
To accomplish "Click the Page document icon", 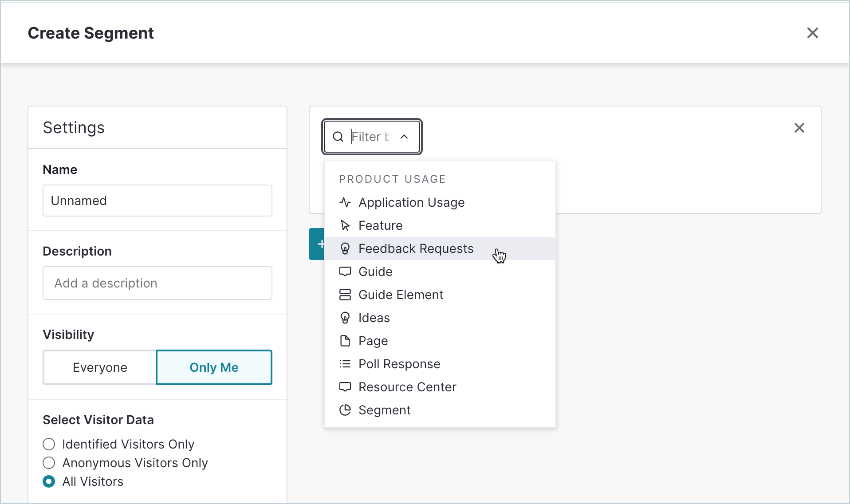I will (x=345, y=341).
